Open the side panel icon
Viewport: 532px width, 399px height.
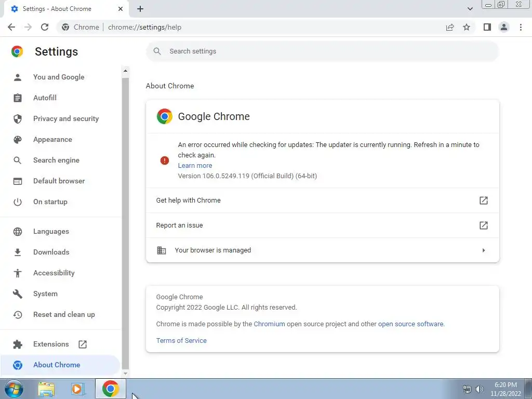pyautogui.click(x=487, y=27)
